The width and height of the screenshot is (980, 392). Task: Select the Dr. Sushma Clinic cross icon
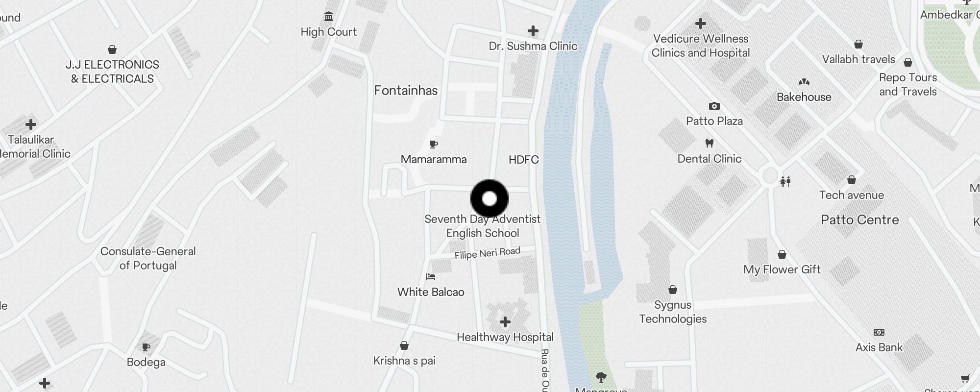pos(533,31)
